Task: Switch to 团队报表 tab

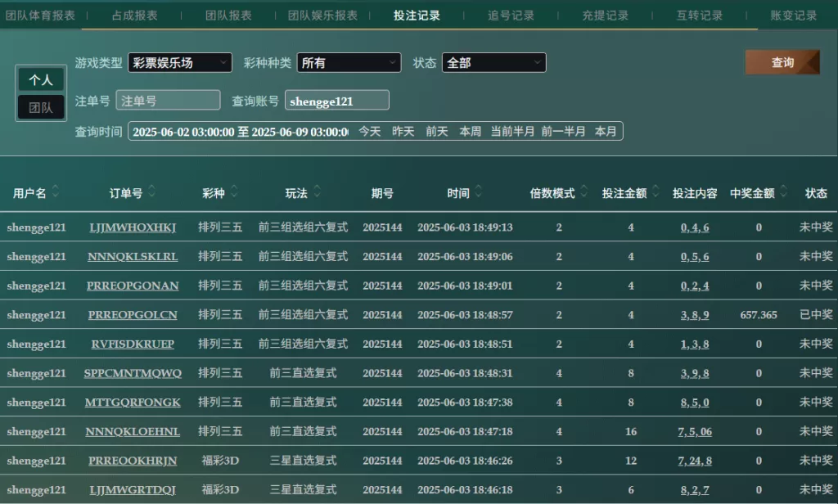Action: [229, 16]
